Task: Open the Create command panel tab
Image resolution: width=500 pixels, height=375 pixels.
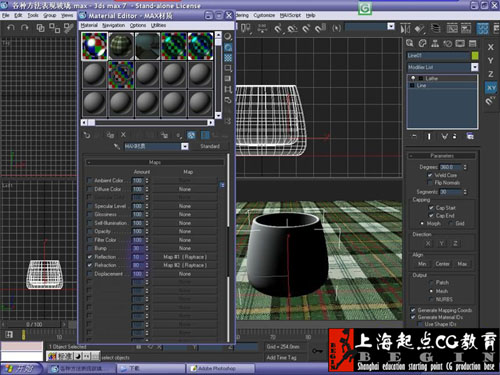Action: coord(410,43)
